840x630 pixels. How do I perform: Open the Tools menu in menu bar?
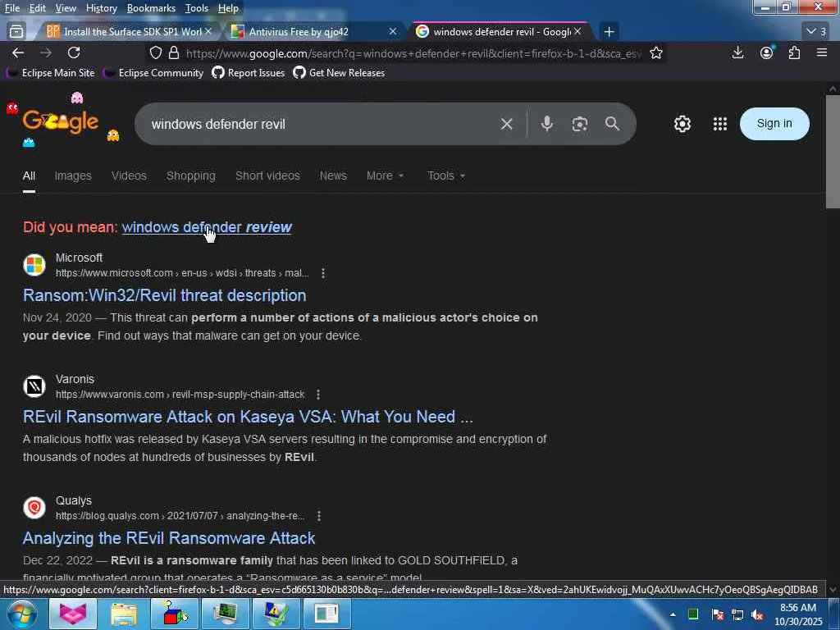click(x=197, y=8)
